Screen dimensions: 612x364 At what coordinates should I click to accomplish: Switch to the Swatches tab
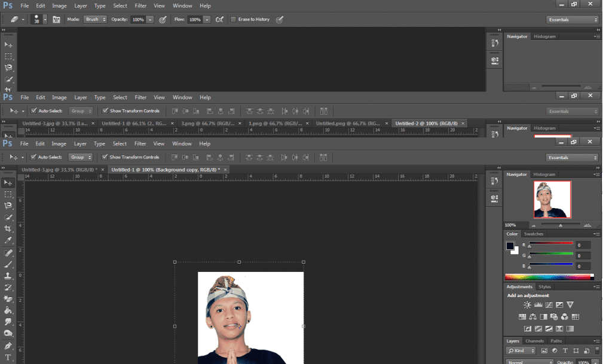click(x=534, y=234)
